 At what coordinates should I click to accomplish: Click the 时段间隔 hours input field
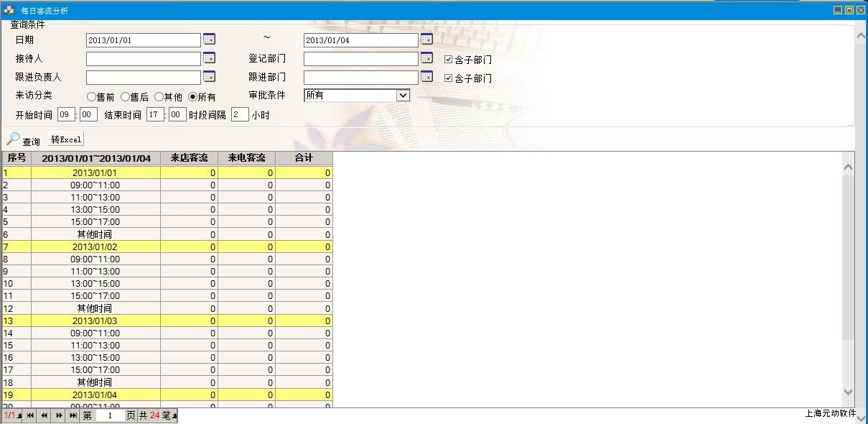[x=239, y=114]
